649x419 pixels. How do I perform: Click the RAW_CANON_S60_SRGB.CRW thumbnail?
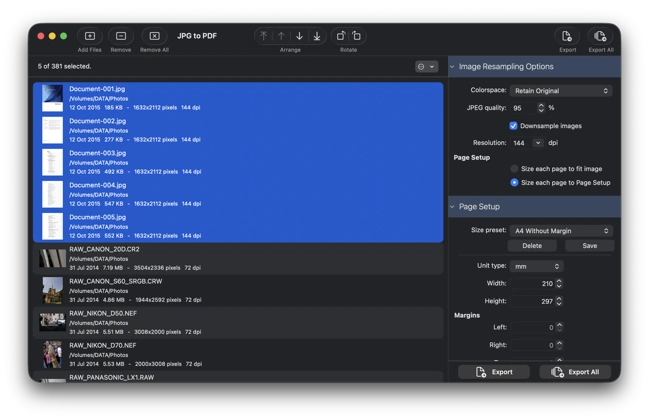click(x=53, y=291)
